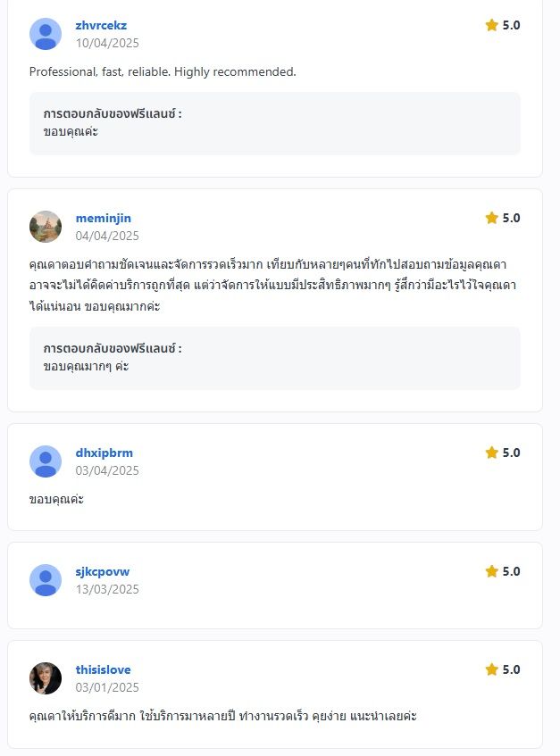This screenshot has height=756, width=560.
Task: Click the star icon on dhxipbrm's review
Action: click(x=491, y=453)
